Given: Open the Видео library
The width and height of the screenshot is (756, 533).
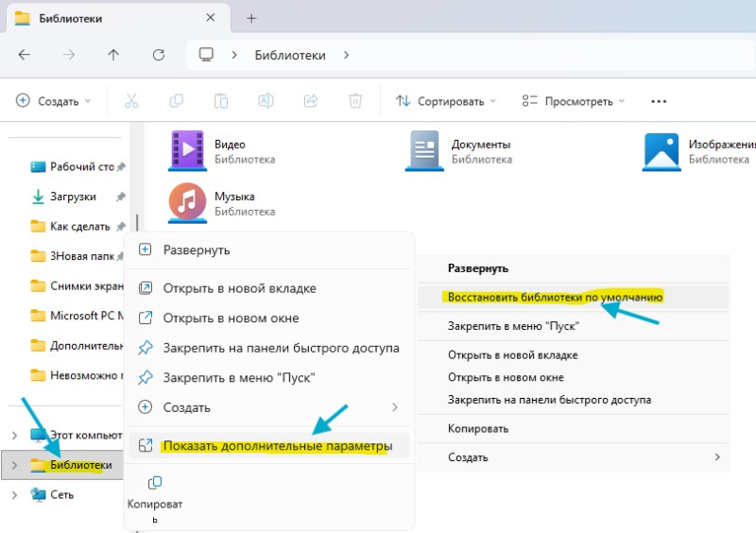Looking at the screenshot, I should (x=222, y=151).
